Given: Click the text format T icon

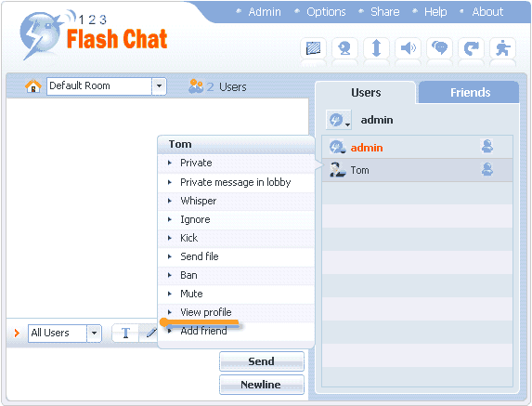Looking at the screenshot, I should click(125, 333).
